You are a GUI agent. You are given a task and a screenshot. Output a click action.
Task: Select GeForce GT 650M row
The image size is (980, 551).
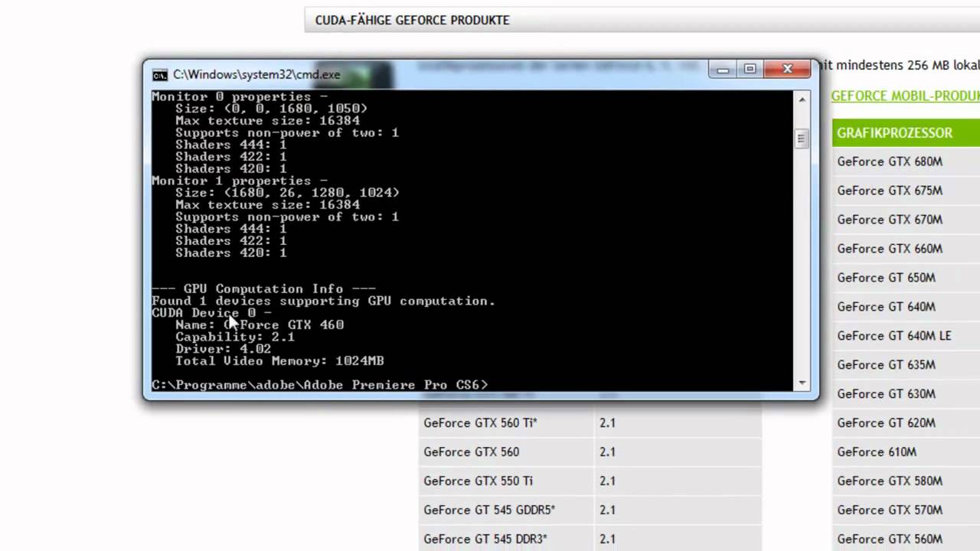906,278
